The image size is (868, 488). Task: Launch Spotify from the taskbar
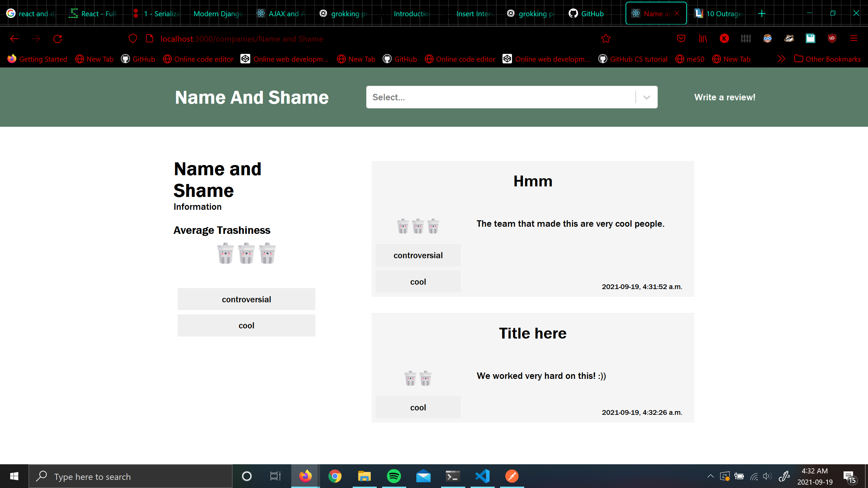[394, 476]
